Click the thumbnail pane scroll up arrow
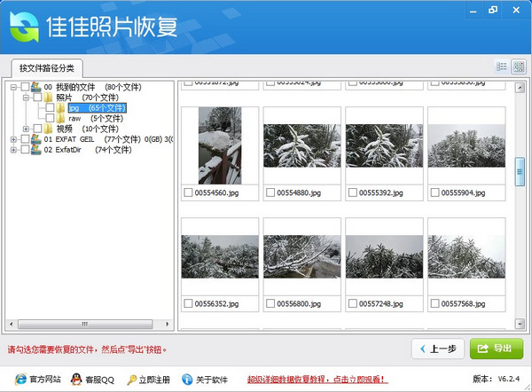The width and height of the screenshot is (532, 392). (520, 88)
